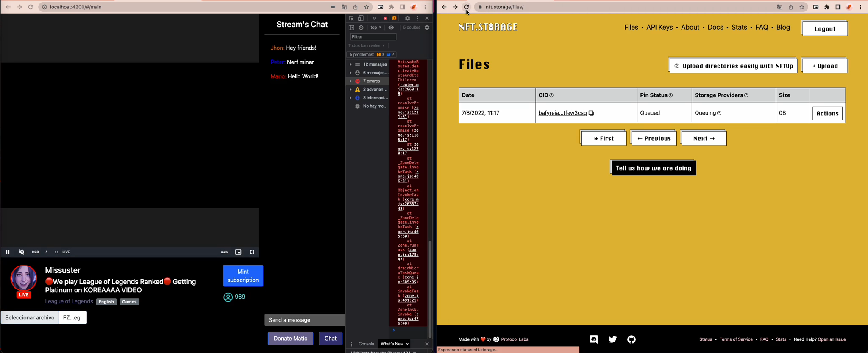Toggle the DevTools device toolbar
This screenshot has width=868, height=353.
tap(361, 18)
